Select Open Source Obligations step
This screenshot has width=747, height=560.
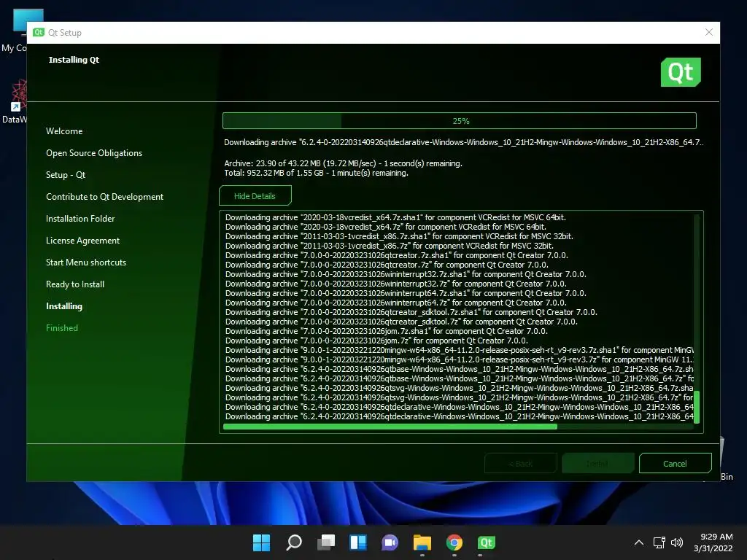point(94,153)
